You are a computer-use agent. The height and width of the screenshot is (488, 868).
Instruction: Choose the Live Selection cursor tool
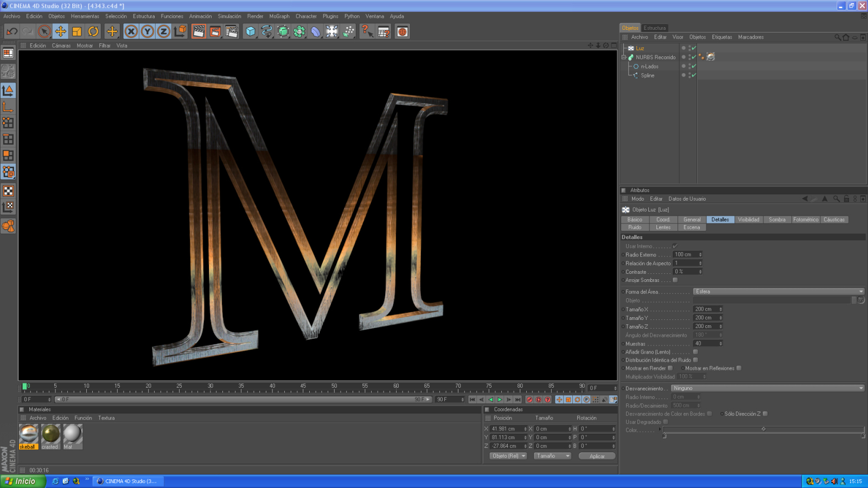44,31
